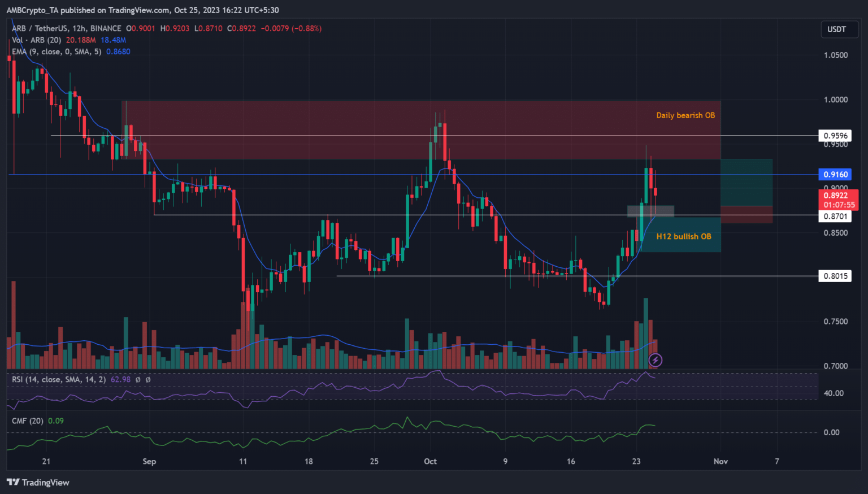Select the Vol · ARB (20) indicator legend
The height and width of the screenshot is (494, 868).
point(37,40)
